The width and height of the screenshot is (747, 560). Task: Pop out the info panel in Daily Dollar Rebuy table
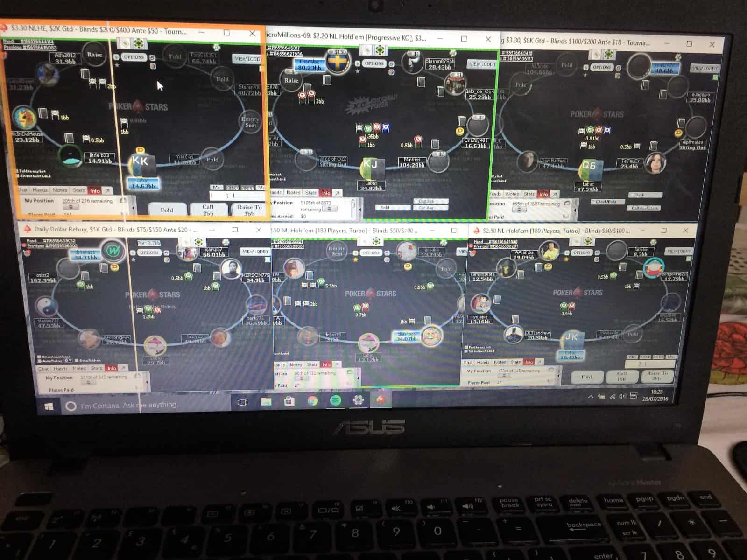pos(122,368)
